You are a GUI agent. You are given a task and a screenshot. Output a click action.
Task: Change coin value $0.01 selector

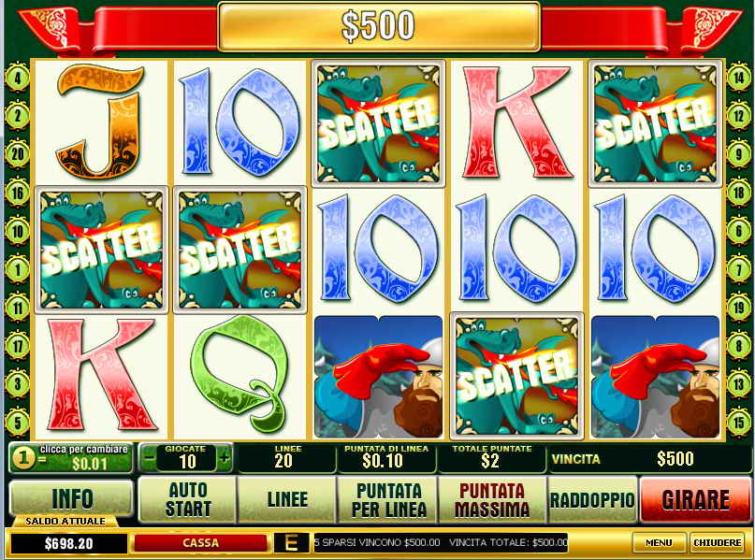(71, 457)
